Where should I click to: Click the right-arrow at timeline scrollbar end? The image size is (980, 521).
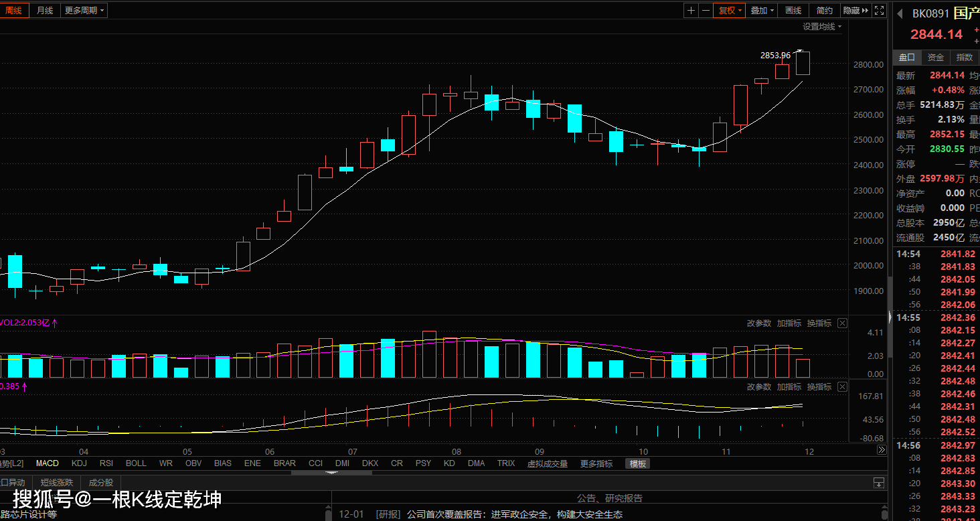(882, 451)
